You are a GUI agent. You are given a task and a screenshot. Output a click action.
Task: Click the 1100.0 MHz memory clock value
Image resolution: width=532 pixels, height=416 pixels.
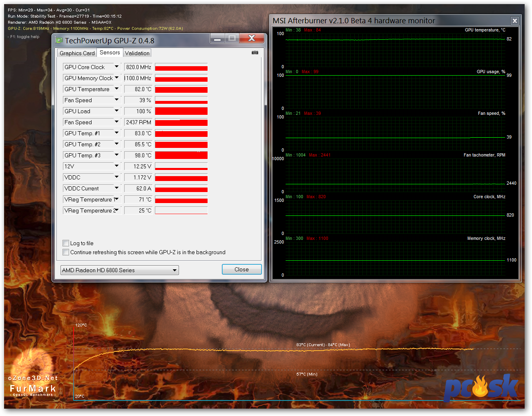click(x=138, y=78)
